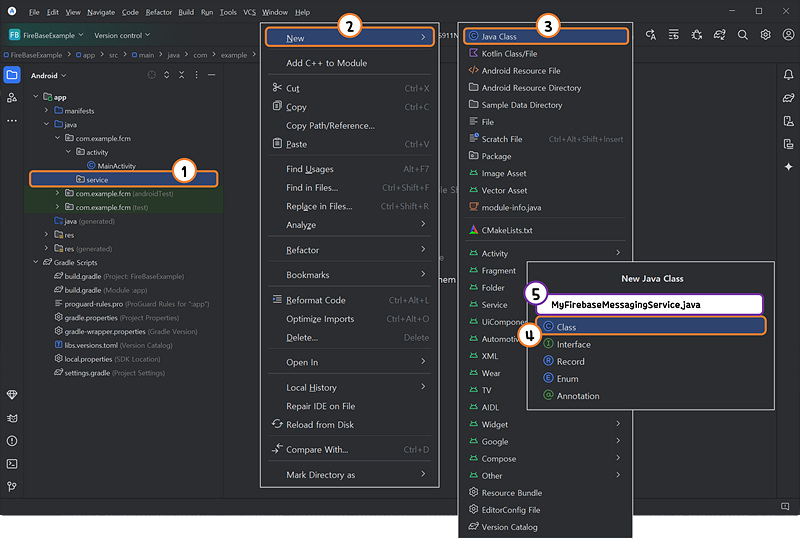Open Mark Directory as submenu
This screenshot has width=800, height=539.
tap(349, 475)
